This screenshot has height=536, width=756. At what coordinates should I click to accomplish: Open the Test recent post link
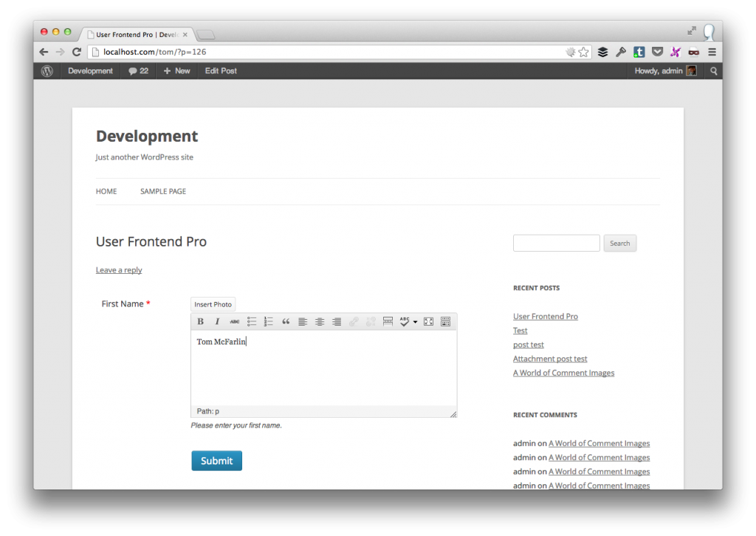click(x=520, y=330)
